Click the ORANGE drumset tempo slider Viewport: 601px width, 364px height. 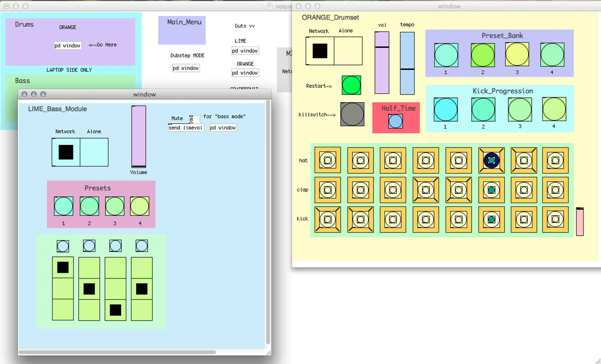click(x=407, y=63)
